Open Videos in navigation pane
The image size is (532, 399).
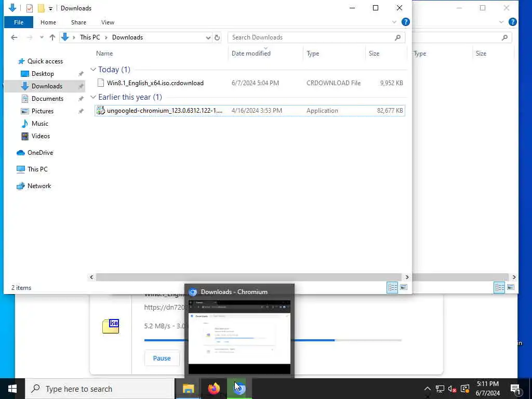coord(41,136)
